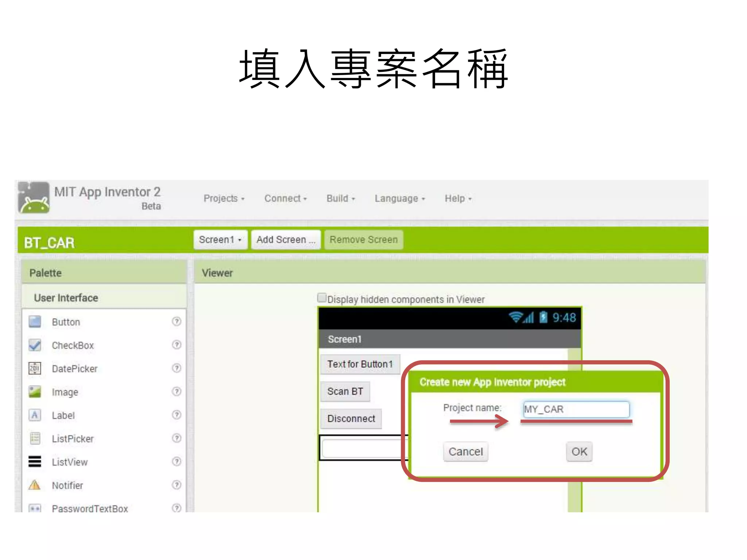Screen dimensions: 747x560
Task: Toggle Display hidden components in Viewer
Action: [x=322, y=298]
